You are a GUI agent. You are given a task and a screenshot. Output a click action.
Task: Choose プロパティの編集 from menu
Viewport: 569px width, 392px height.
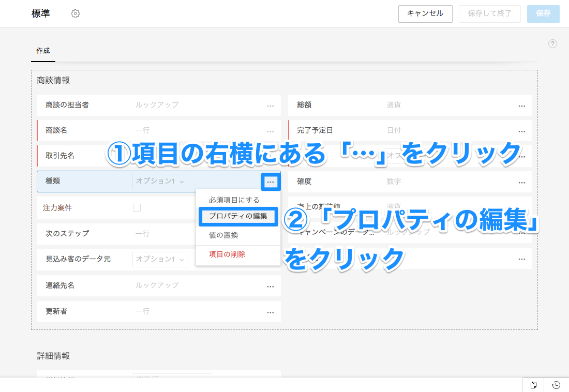click(x=238, y=216)
